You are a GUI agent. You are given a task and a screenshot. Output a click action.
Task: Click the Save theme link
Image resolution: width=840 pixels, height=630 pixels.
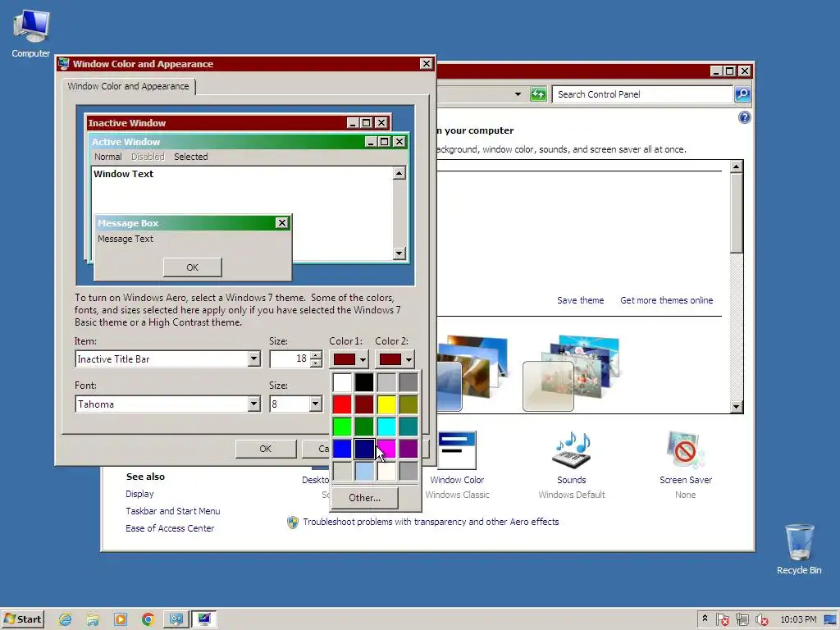(580, 300)
